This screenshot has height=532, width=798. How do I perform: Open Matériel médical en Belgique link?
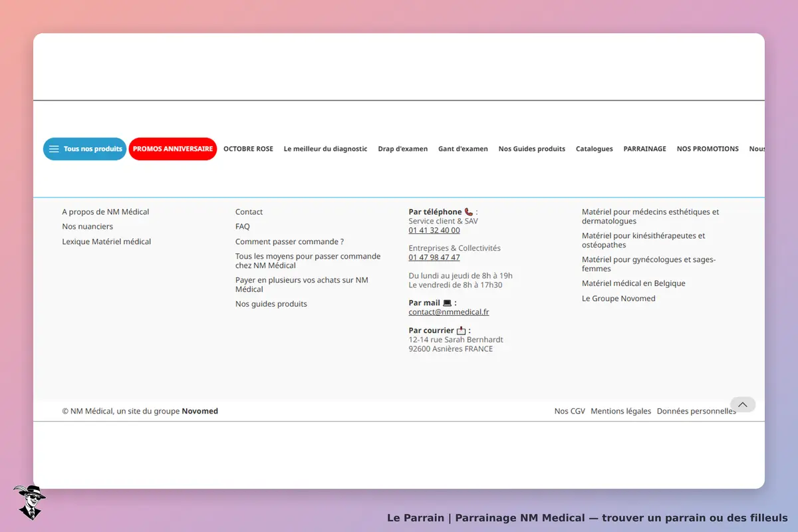[x=634, y=283]
